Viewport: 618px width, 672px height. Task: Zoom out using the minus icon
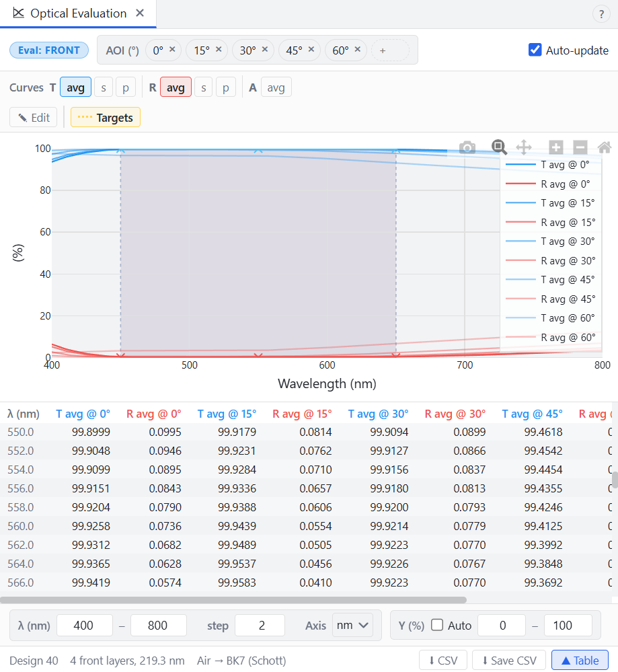tap(580, 147)
